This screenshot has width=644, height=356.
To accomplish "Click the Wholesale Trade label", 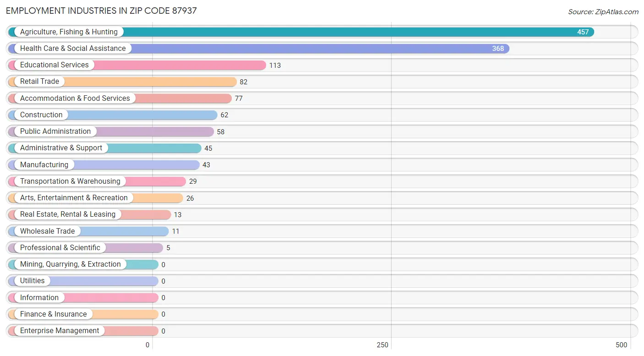I will (47, 231).
